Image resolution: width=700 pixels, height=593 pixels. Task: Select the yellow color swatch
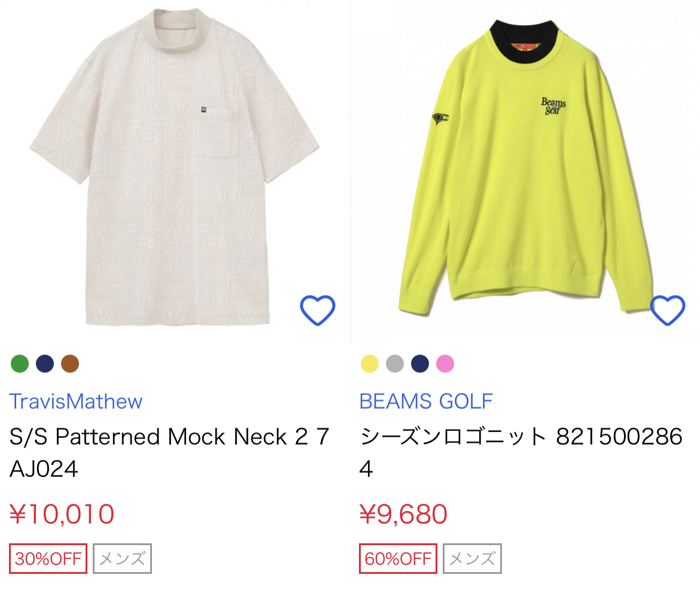click(x=370, y=363)
